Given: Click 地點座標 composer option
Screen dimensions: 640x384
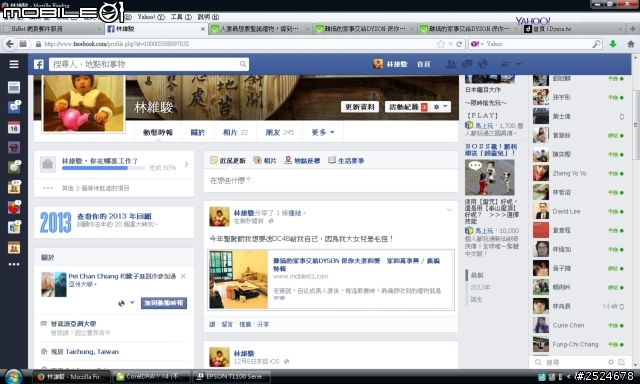Looking at the screenshot, I should click(302, 160).
